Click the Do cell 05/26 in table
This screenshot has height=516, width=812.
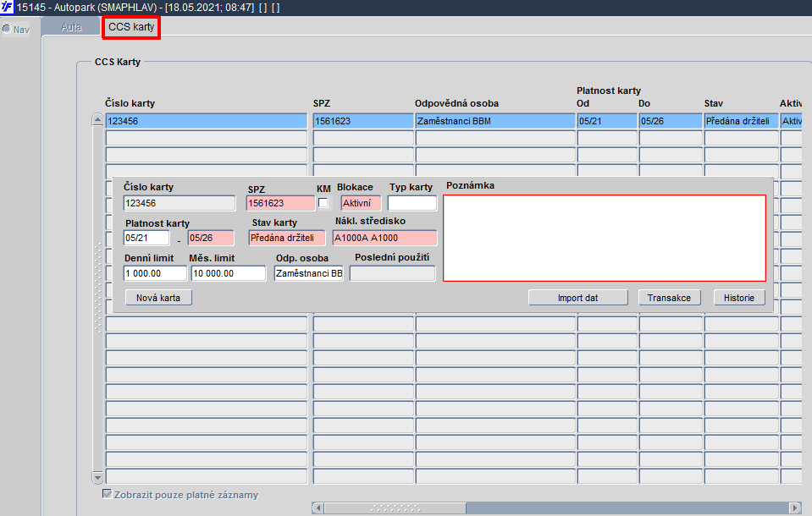pos(671,121)
